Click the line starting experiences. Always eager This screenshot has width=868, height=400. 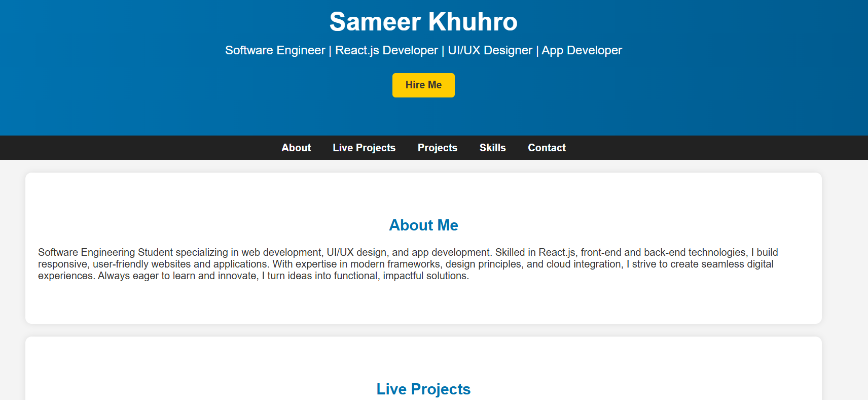tap(254, 276)
